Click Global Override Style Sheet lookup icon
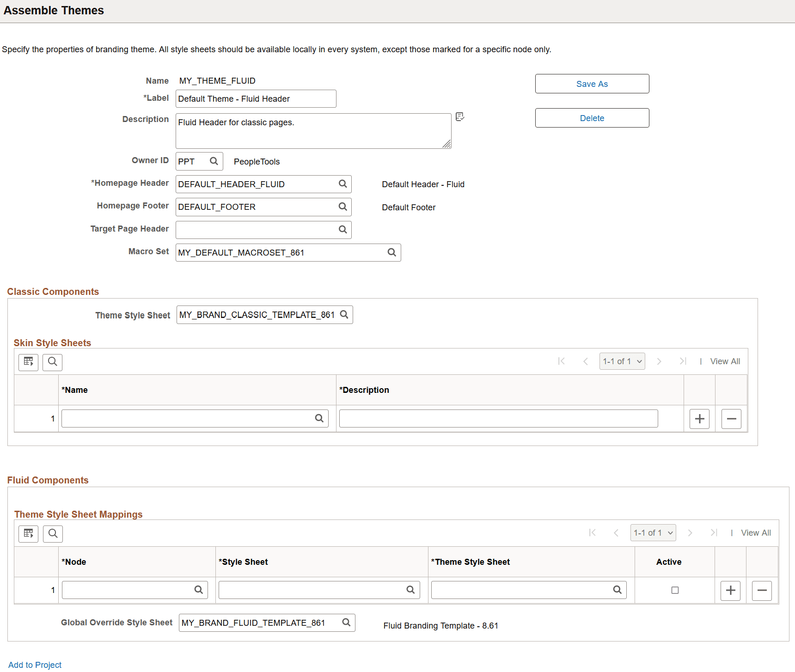The width and height of the screenshot is (795, 672). [x=347, y=623]
